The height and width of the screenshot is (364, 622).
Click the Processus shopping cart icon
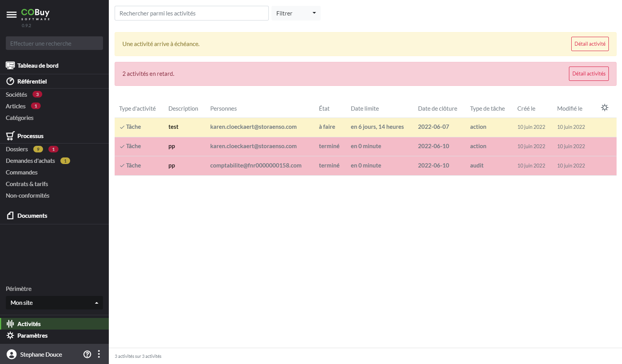[10, 136]
